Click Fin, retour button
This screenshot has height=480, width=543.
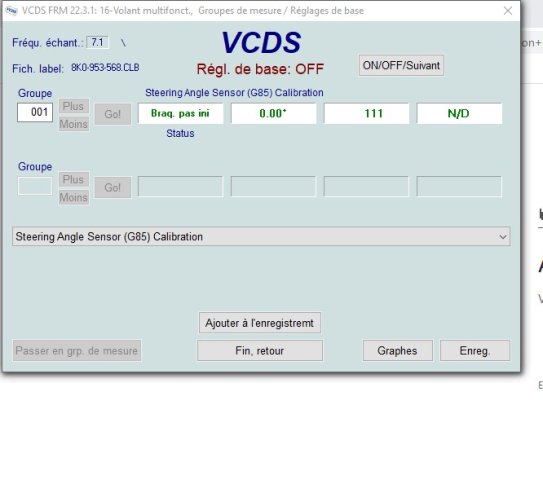pos(260,351)
